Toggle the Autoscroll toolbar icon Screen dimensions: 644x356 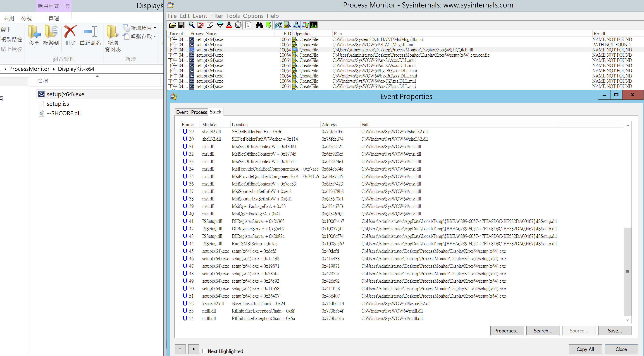coord(201,25)
